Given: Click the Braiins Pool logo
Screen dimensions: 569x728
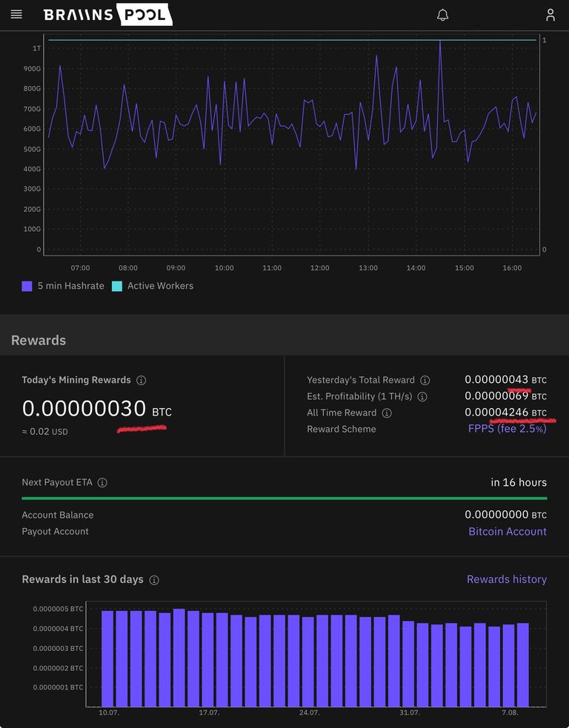Looking at the screenshot, I should tap(107, 14).
